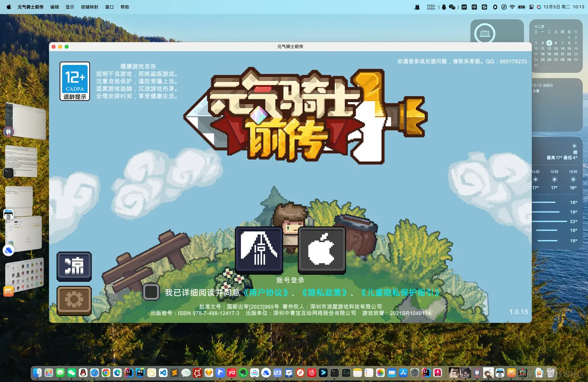Click the Wi-Fi status icon in menu bar
Viewport: 588px width, 382px height.
pos(512,7)
